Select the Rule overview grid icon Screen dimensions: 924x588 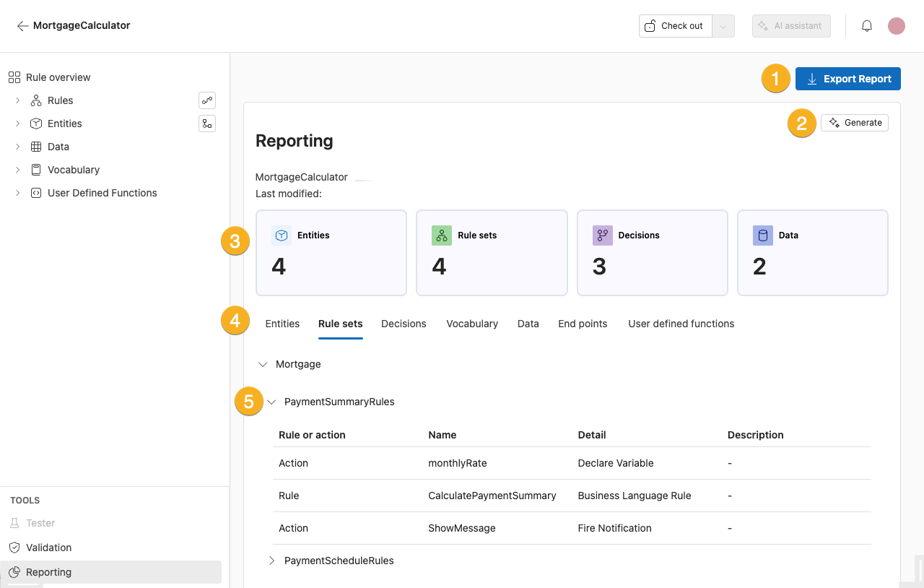click(x=14, y=77)
